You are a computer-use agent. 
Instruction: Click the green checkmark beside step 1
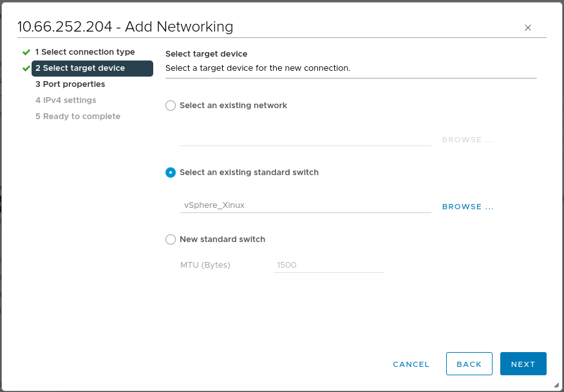pyautogui.click(x=26, y=51)
